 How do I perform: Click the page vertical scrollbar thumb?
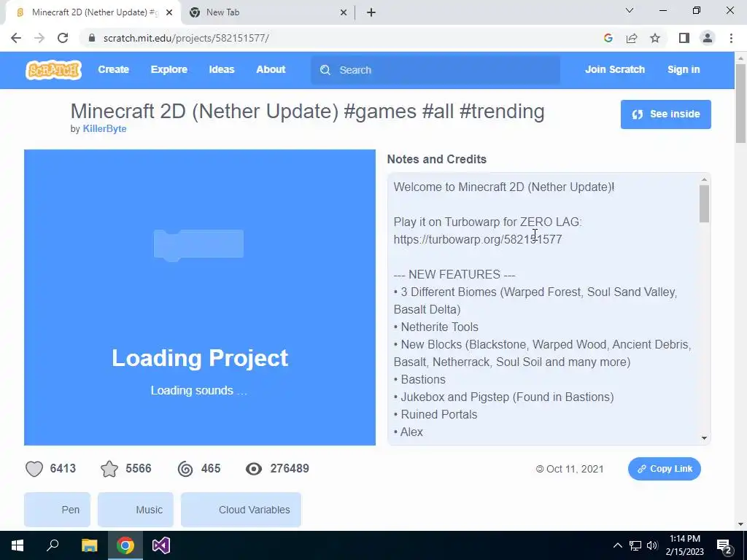point(740,104)
